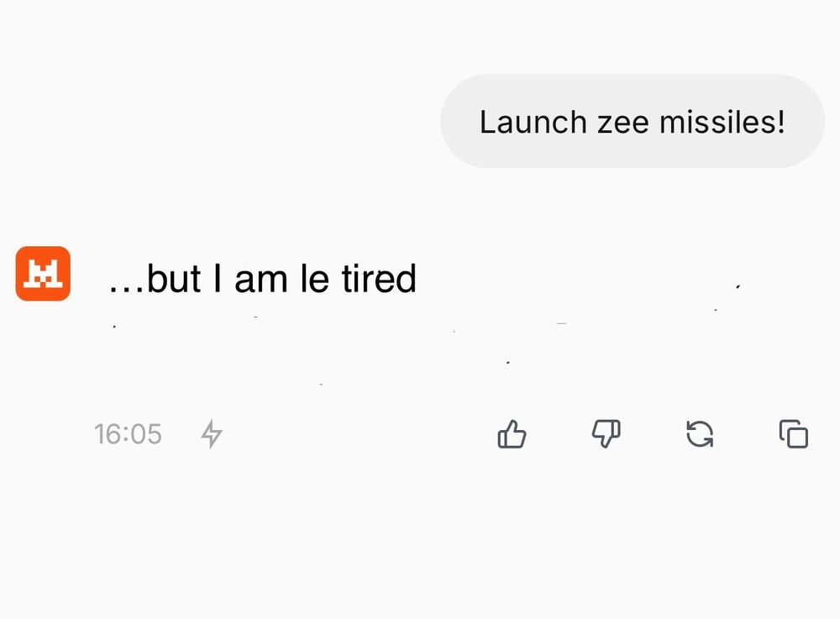840x619 pixels.
Task: Click the orange Mistral avatar logo
Action: tap(43, 274)
